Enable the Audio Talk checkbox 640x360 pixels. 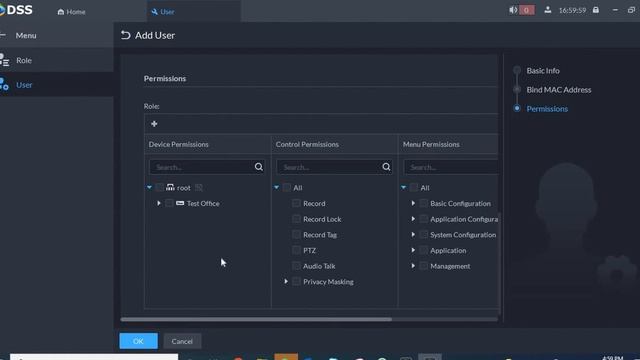point(297,266)
